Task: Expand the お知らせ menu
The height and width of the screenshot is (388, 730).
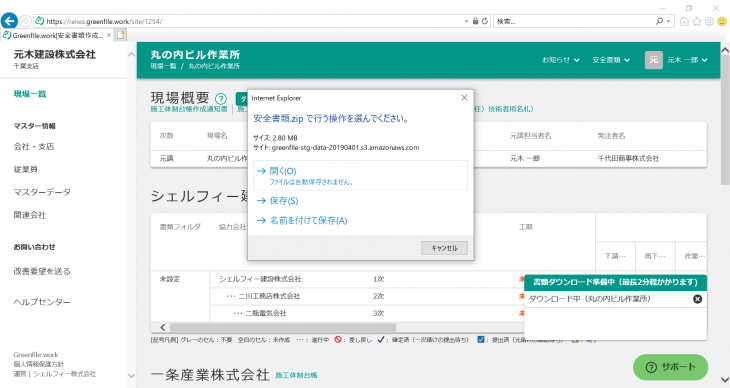Action: 561,60
